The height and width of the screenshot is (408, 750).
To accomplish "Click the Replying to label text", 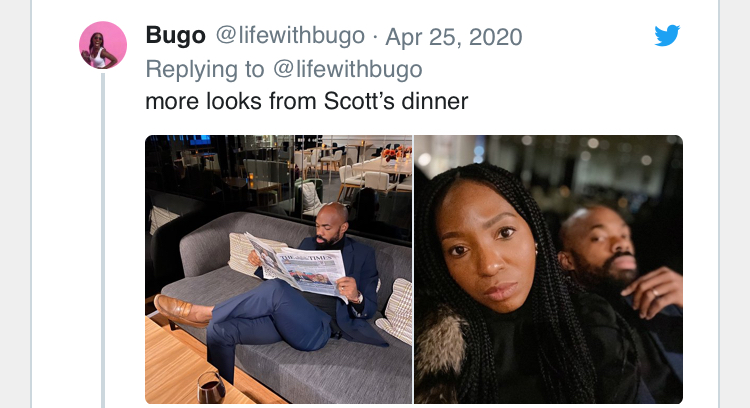I will click(205, 69).
